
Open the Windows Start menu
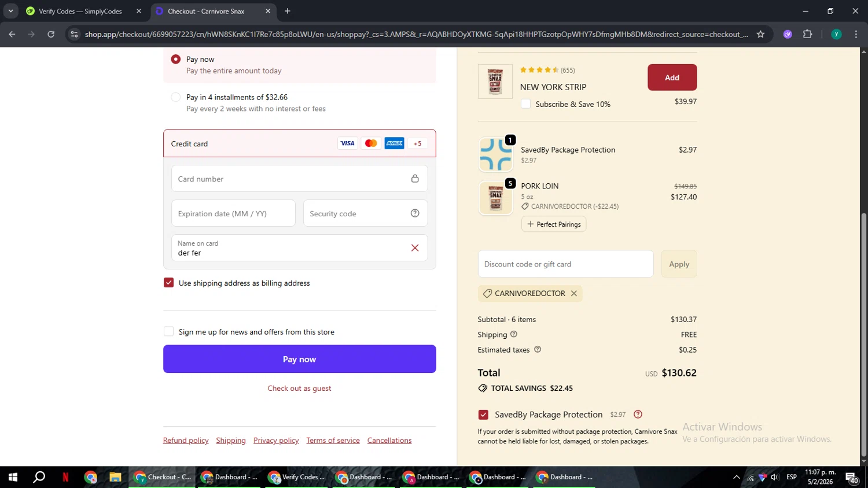pos(13,477)
